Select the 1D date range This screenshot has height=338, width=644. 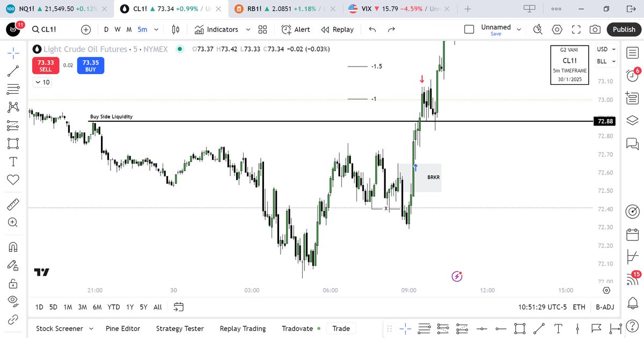coord(39,307)
